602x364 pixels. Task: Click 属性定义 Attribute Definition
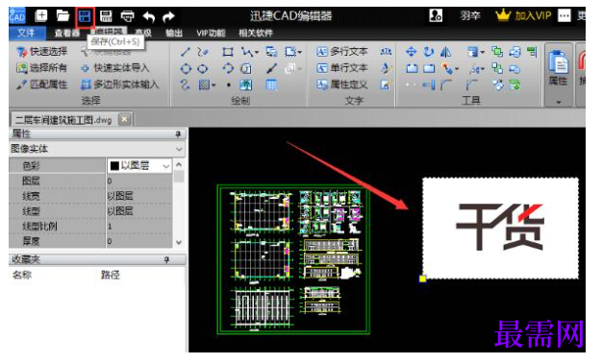tap(342, 85)
